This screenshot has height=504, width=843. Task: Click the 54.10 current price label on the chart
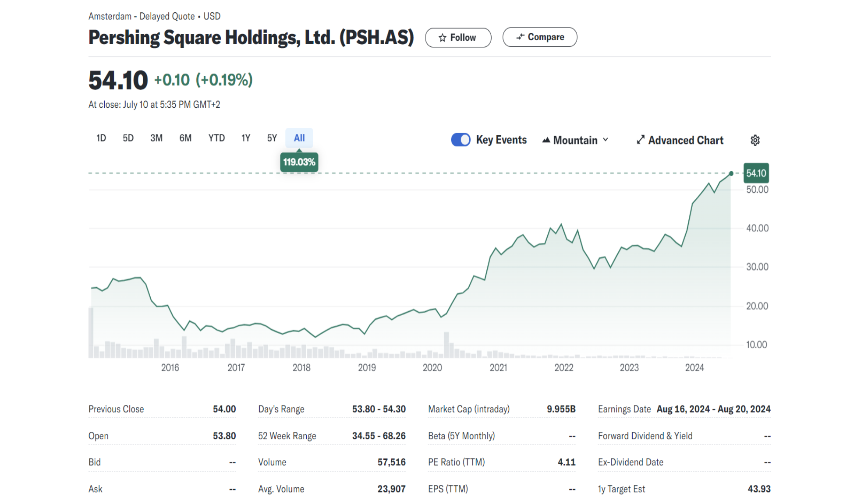(756, 173)
